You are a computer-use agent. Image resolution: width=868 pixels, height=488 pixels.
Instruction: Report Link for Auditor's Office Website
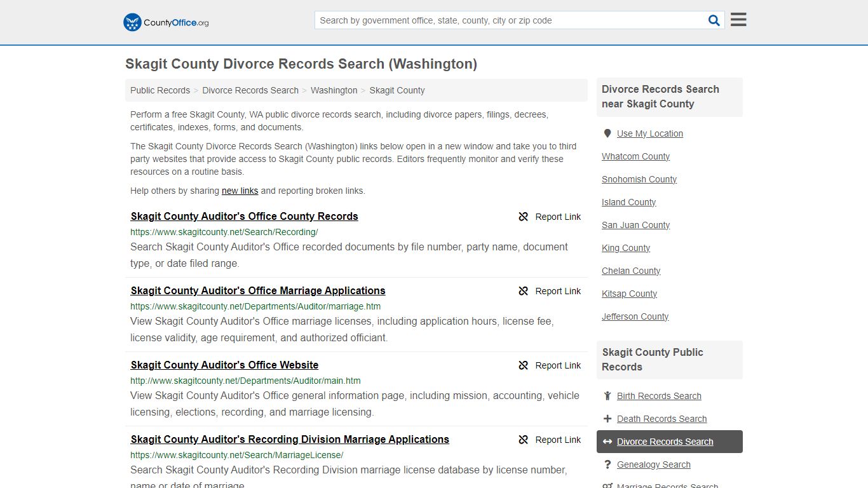coord(550,365)
